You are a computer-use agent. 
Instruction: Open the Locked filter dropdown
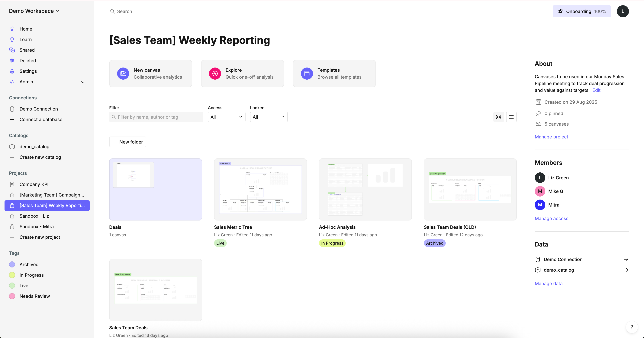269,117
